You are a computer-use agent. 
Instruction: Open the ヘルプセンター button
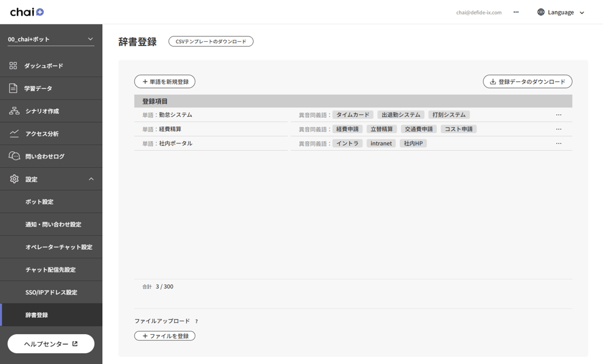click(51, 344)
